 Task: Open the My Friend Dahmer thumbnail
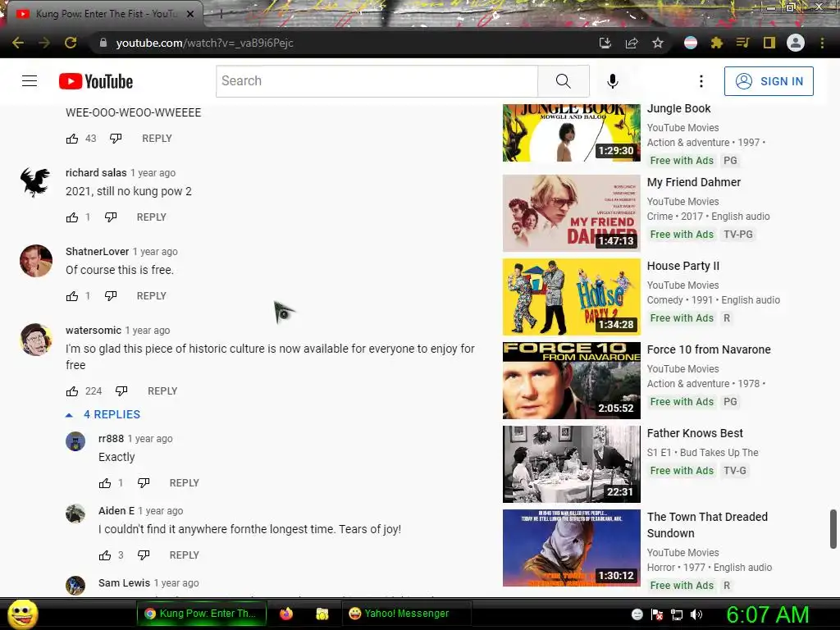click(x=572, y=213)
